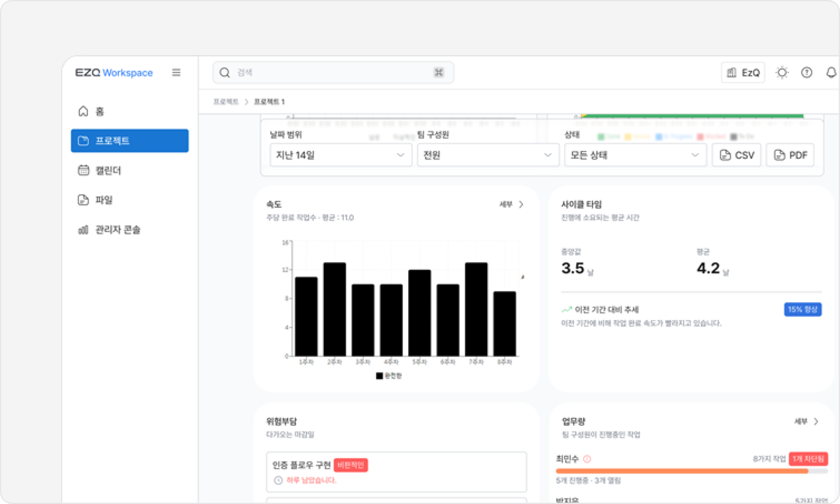Screen dimensions: 840x504
Task: Click the command shortcut icon in search
Action: (439, 73)
